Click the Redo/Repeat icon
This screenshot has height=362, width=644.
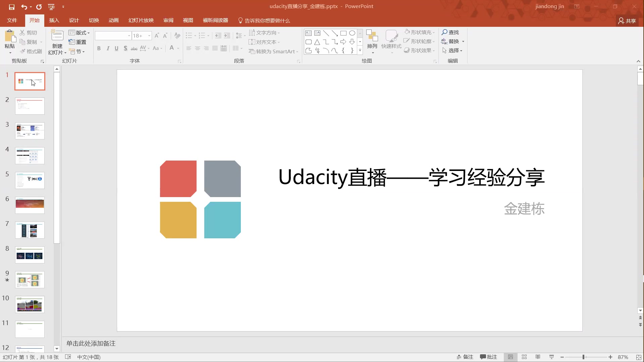point(39,7)
